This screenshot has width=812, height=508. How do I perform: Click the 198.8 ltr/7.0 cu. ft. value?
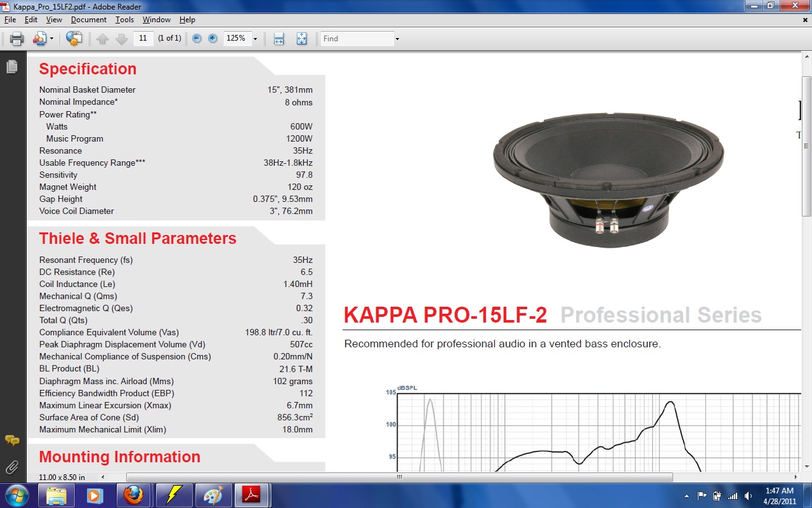click(x=279, y=332)
